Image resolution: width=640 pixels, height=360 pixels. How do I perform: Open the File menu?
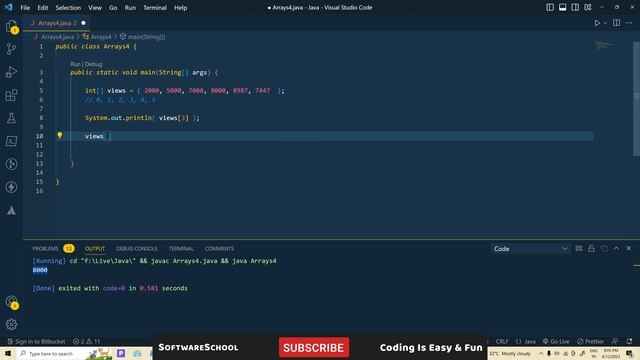[25, 7]
